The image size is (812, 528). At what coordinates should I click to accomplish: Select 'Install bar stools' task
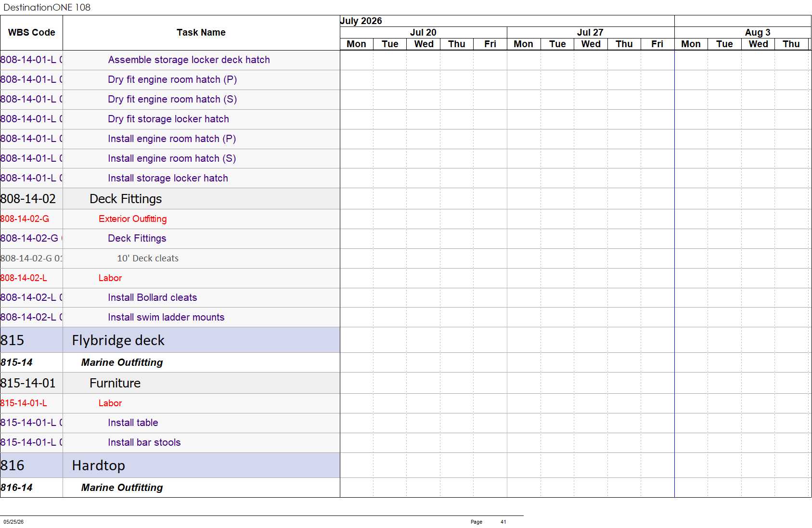pos(144,443)
